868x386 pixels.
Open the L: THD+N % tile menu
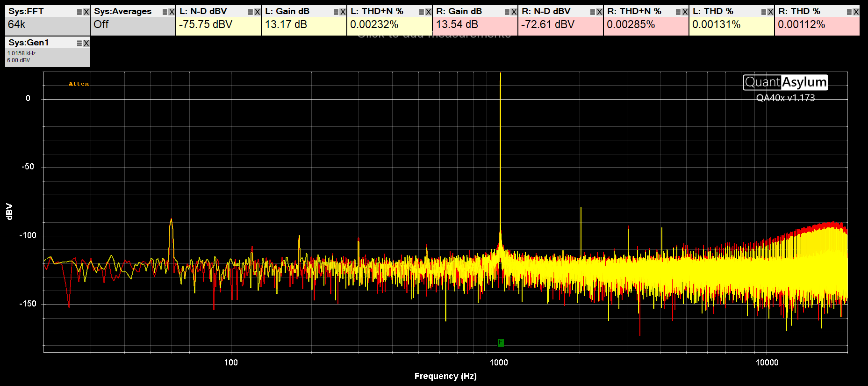click(x=422, y=12)
